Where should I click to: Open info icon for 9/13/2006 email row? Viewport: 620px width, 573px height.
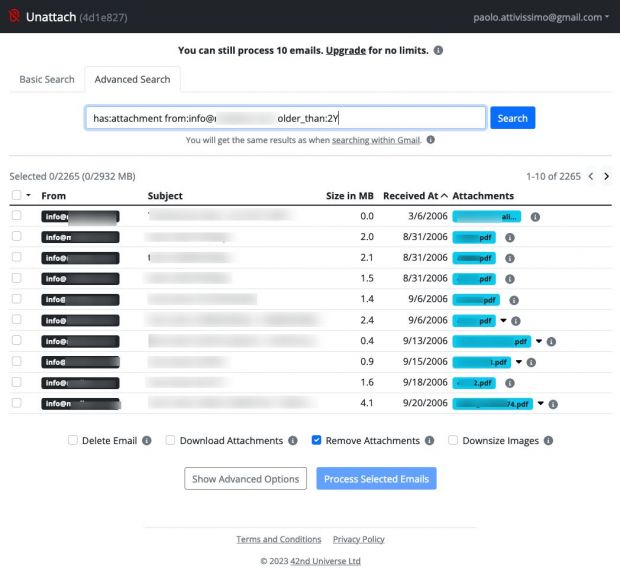click(x=551, y=342)
